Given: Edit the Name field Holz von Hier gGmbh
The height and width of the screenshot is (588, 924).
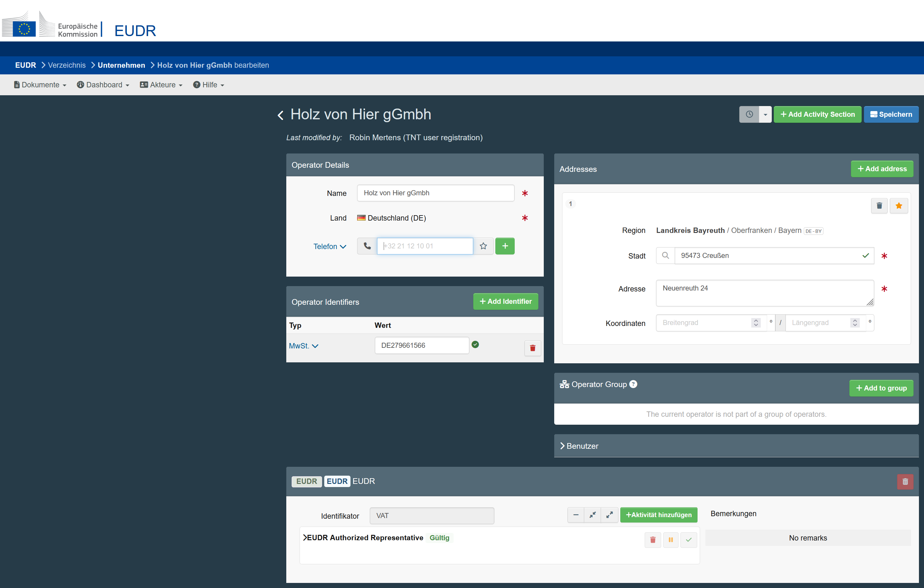Looking at the screenshot, I should click(436, 193).
